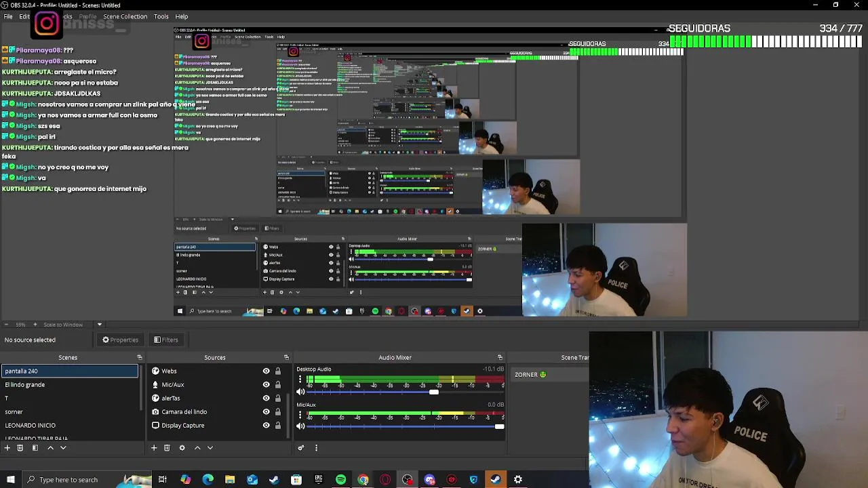The image size is (868, 488).
Task: Open the Scene Collection menu
Action: (x=125, y=16)
